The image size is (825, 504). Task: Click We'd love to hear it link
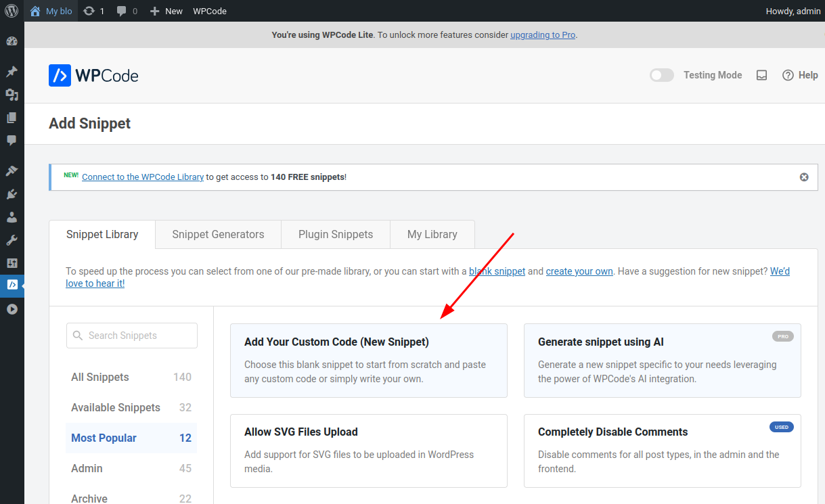pos(780,271)
